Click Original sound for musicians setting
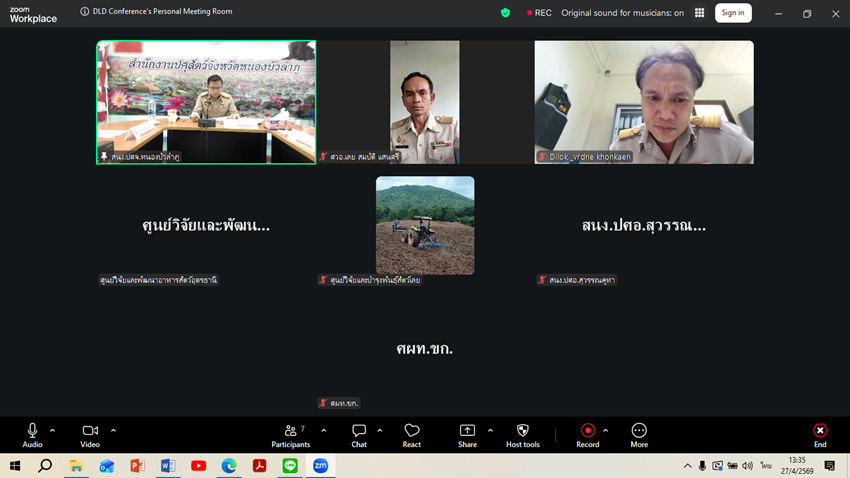850x478 pixels. tap(622, 13)
